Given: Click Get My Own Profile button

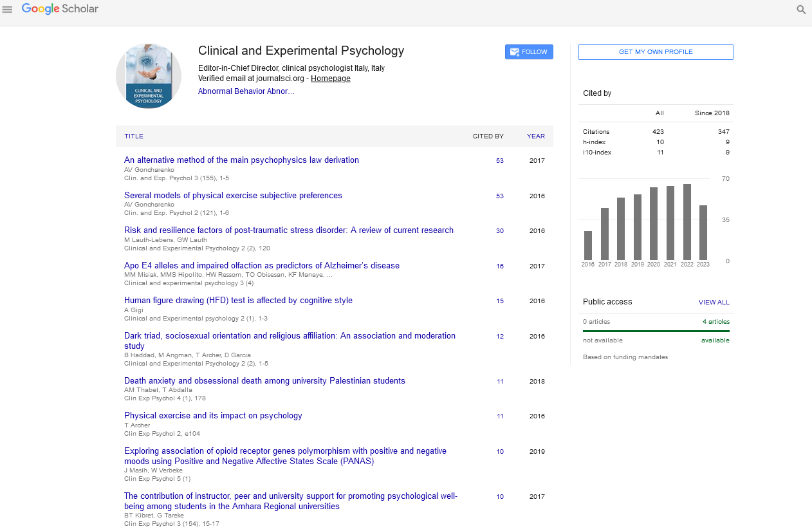Looking at the screenshot, I should click(x=656, y=52).
